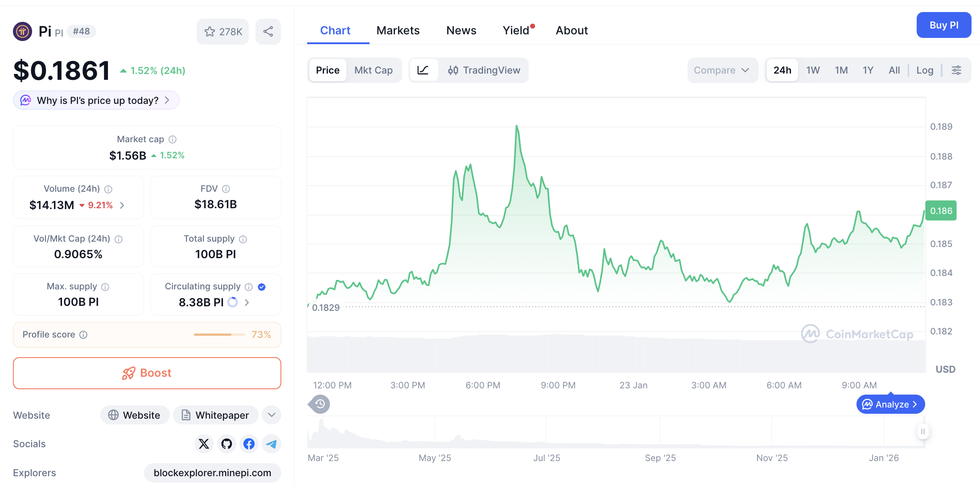
Task: Select the 1Y time range
Action: pyautogui.click(x=868, y=70)
